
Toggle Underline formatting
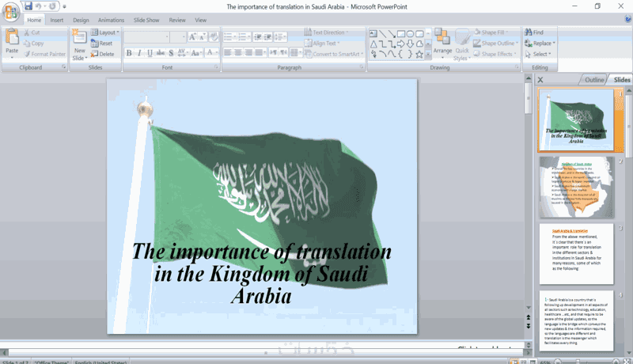click(x=150, y=53)
